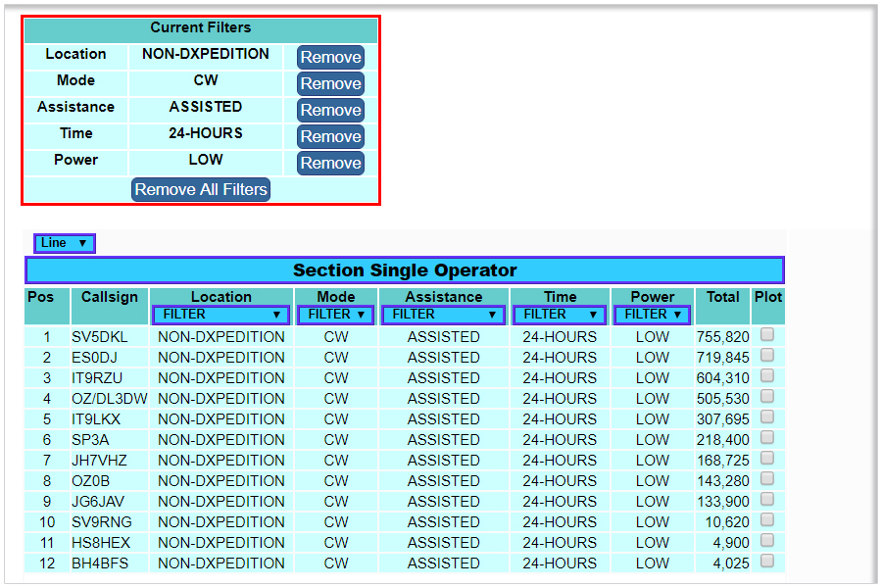The image size is (882, 588).
Task: Tick the Plot checkbox for ES0DJ
Action: 767,355
